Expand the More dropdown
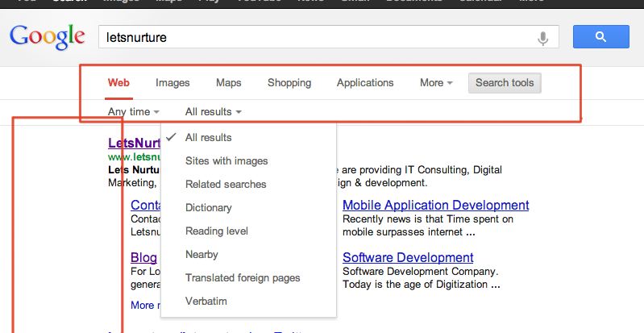The height and width of the screenshot is (333, 644). (x=436, y=82)
